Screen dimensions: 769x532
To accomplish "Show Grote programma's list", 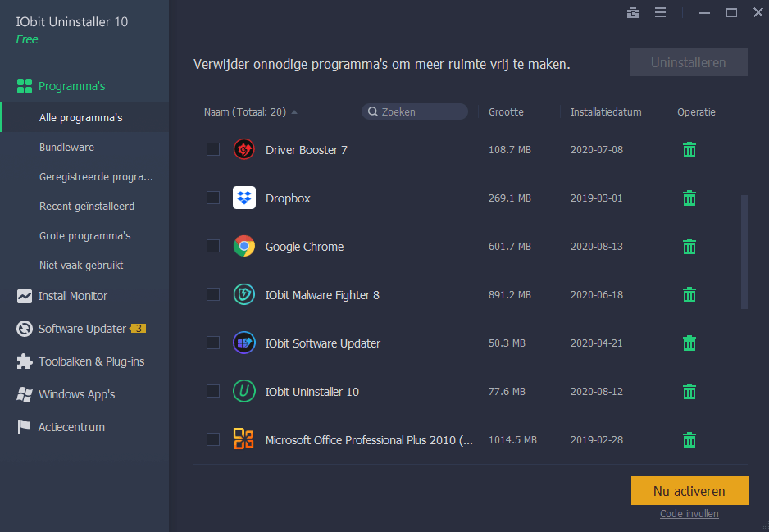I will point(84,236).
